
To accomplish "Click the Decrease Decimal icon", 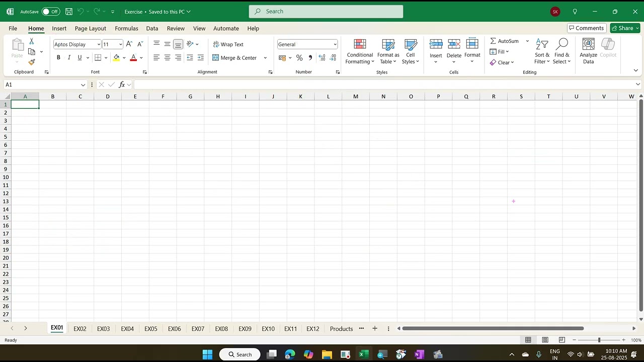I will pyautogui.click(x=333, y=58).
